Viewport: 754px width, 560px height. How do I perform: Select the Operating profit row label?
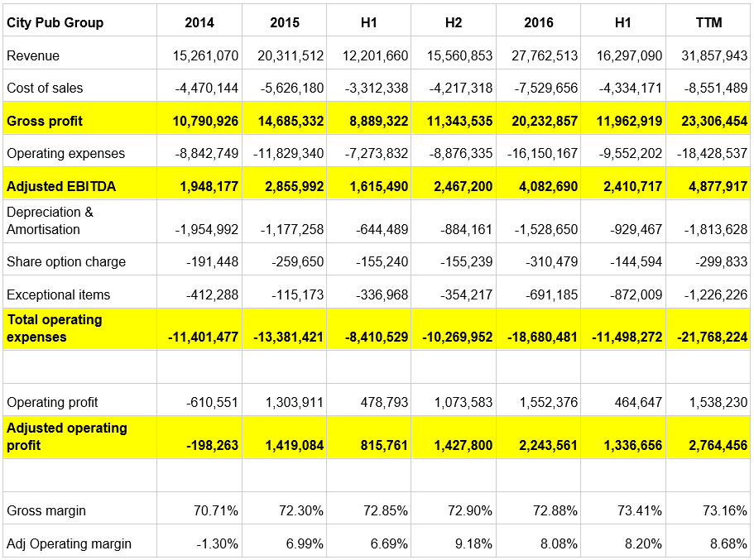(x=52, y=402)
